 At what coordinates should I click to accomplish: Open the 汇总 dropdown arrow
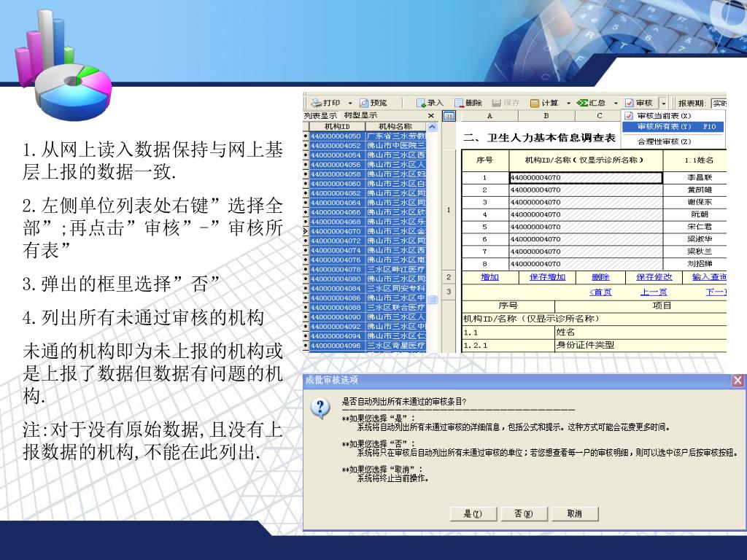(x=616, y=103)
